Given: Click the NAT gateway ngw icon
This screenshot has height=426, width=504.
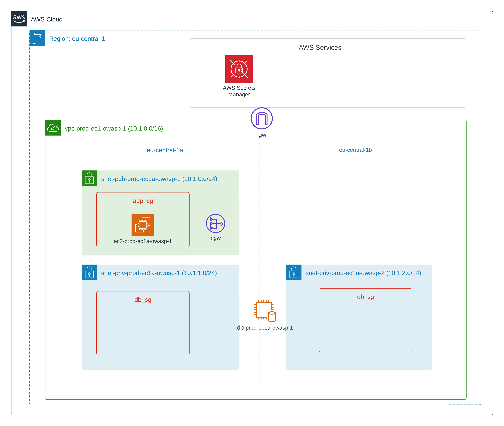Looking at the screenshot, I should [215, 223].
